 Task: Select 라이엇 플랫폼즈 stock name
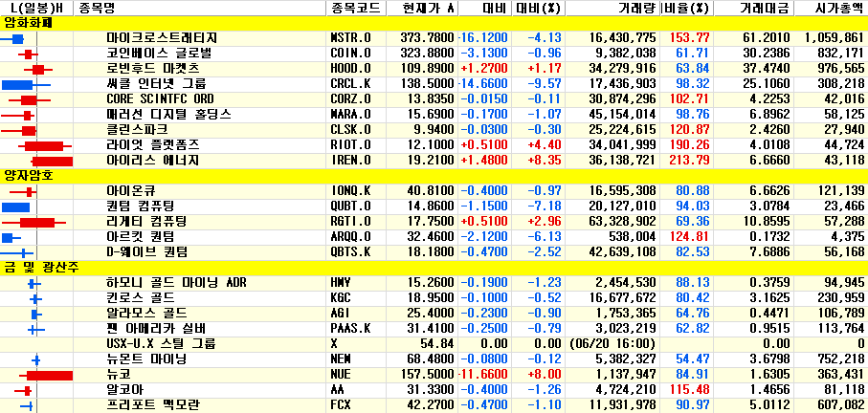click(153, 145)
